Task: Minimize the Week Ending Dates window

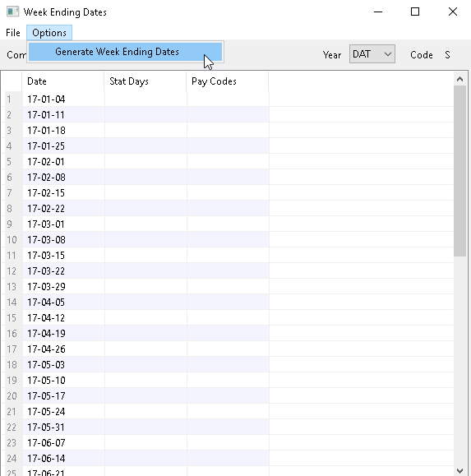Action: pyautogui.click(x=378, y=12)
